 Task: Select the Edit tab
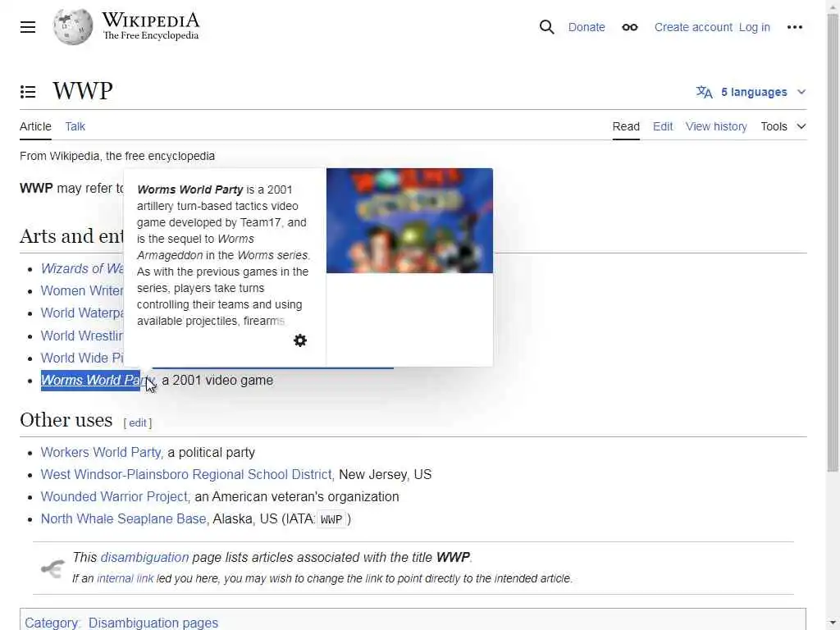(x=663, y=126)
